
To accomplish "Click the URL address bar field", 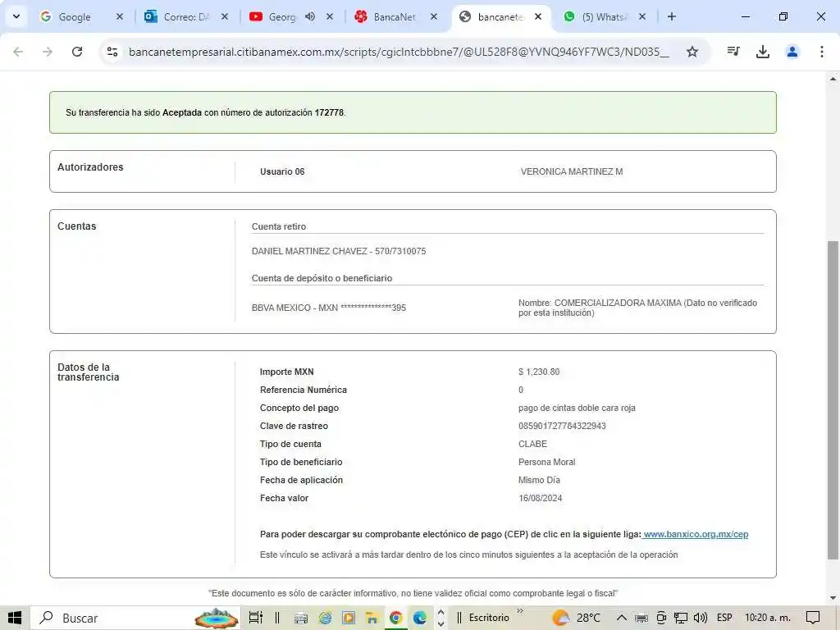I will [x=398, y=52].
